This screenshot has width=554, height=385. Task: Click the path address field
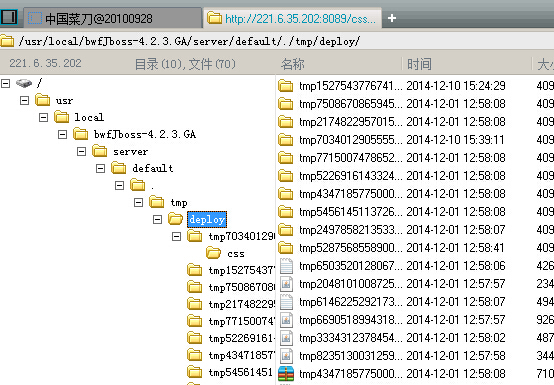277,41
